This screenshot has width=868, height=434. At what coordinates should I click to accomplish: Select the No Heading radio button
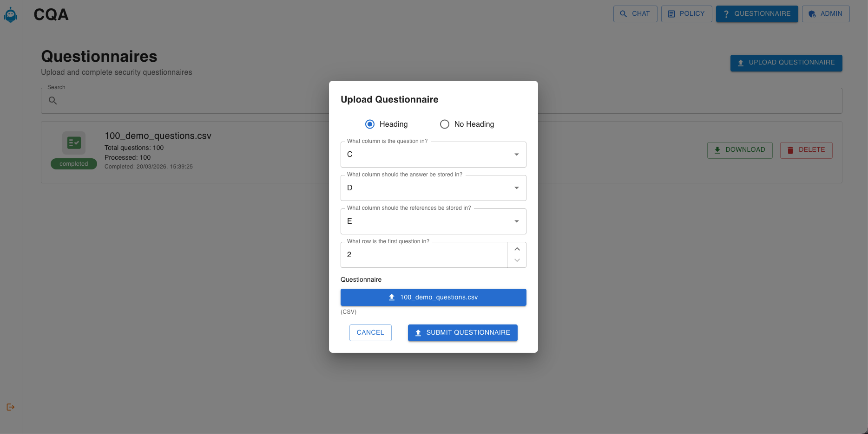[445, 124]
